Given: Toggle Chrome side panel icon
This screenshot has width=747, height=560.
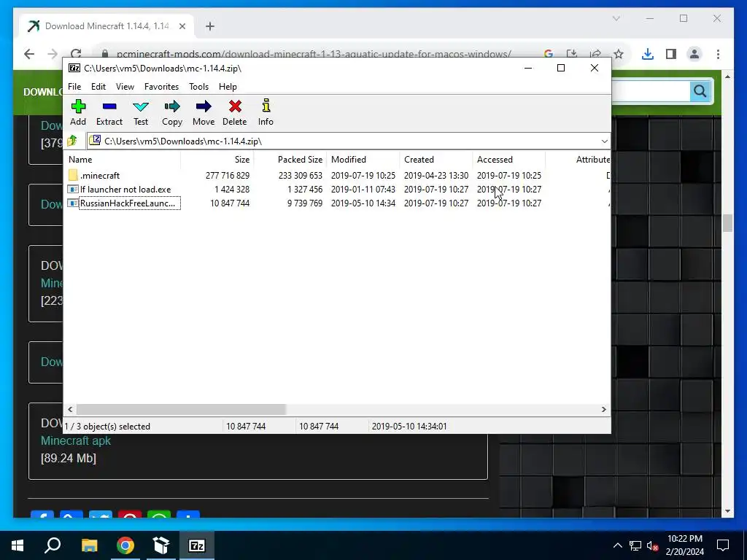Looking at the screenshot, I should (671, 54).
